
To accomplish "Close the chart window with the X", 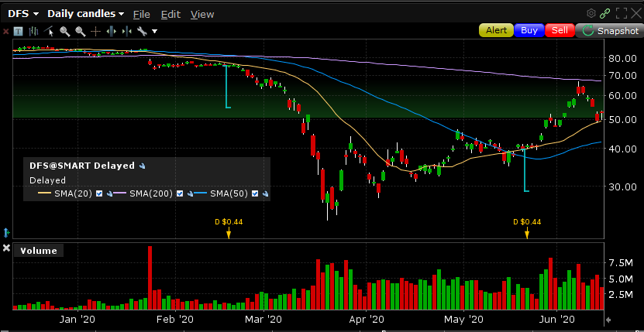I will click(x=635, y=13).
